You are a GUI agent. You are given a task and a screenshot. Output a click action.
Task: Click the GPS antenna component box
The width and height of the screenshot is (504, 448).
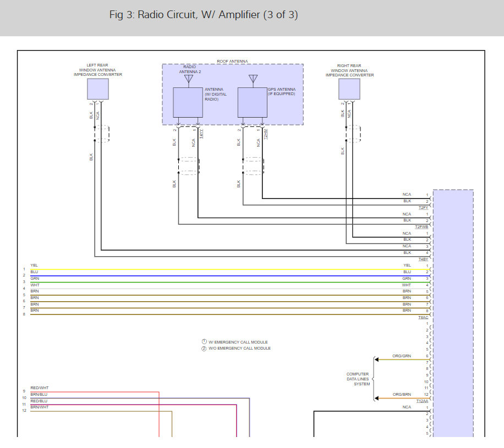[253, 102]
